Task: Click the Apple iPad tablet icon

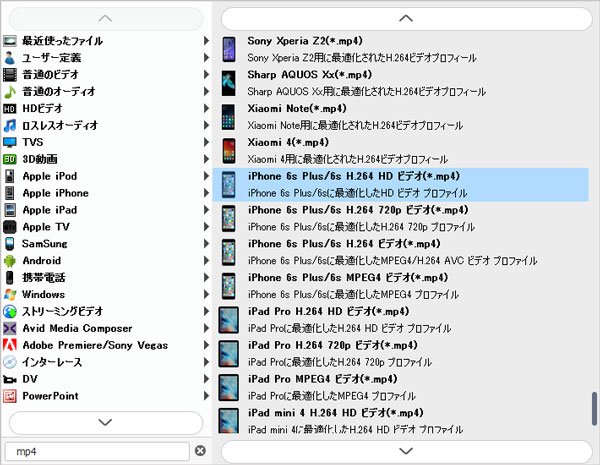Action: coord(10,210)
